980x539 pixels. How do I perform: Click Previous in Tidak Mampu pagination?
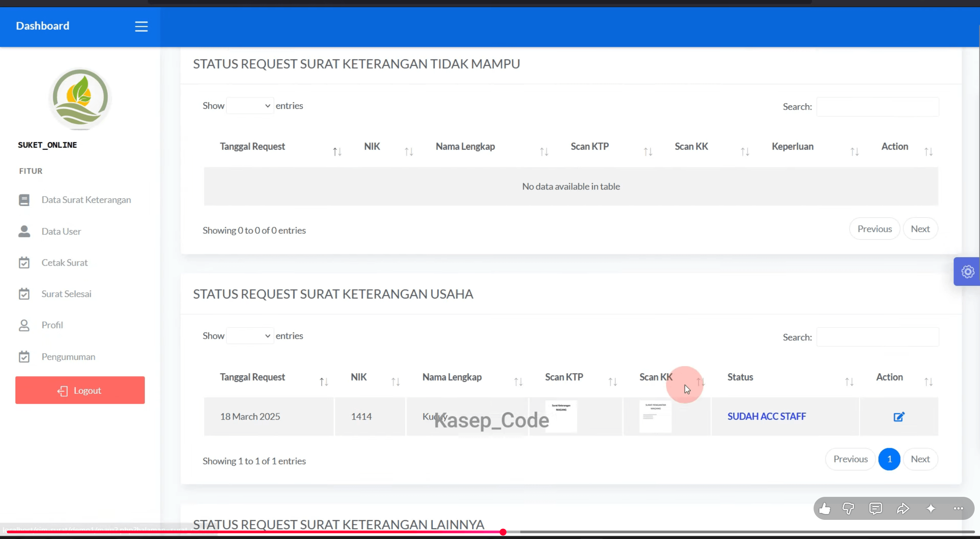point(875,229)
